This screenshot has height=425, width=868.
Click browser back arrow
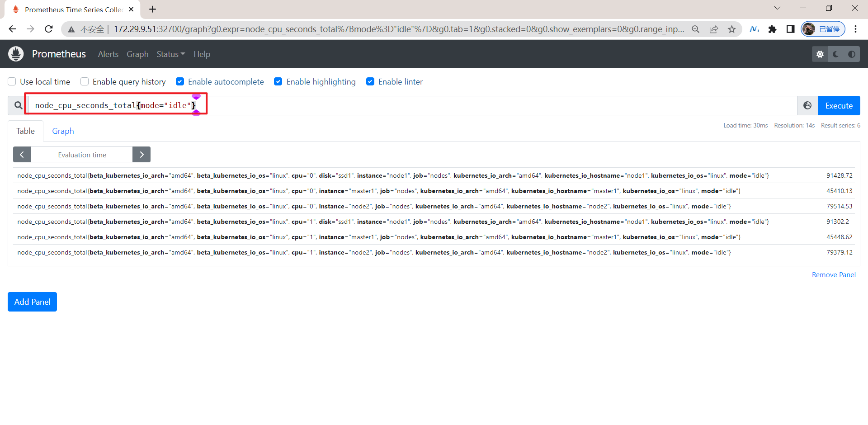point(12,29)
